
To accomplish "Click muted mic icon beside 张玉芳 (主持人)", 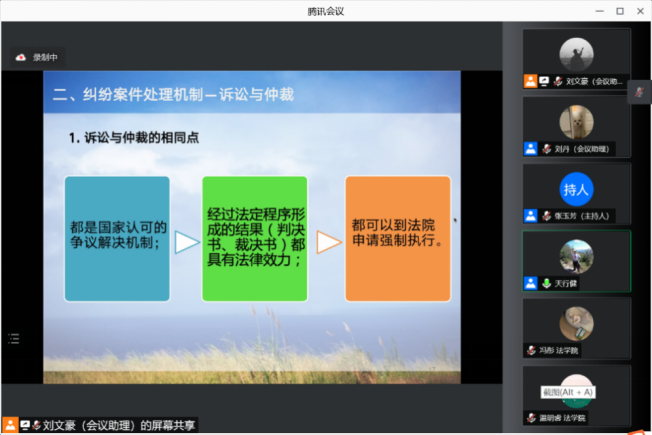I will tap(546, 215).
